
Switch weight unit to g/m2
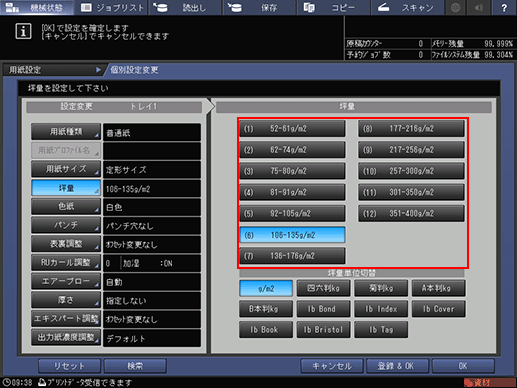[266, 288]
